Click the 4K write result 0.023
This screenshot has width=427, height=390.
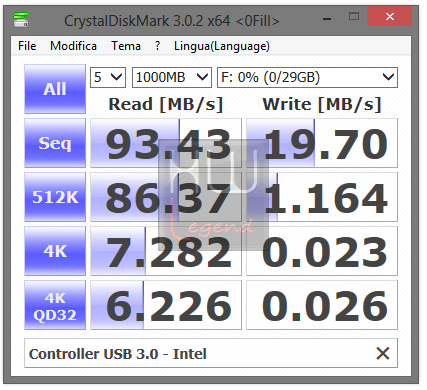pos(322,251)
